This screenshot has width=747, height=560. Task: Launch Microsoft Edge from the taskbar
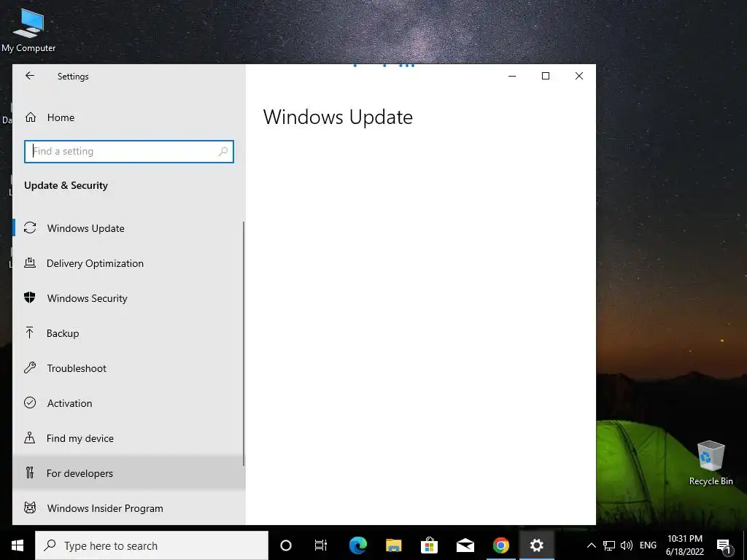pyautogui.click(x=357, y=545)
